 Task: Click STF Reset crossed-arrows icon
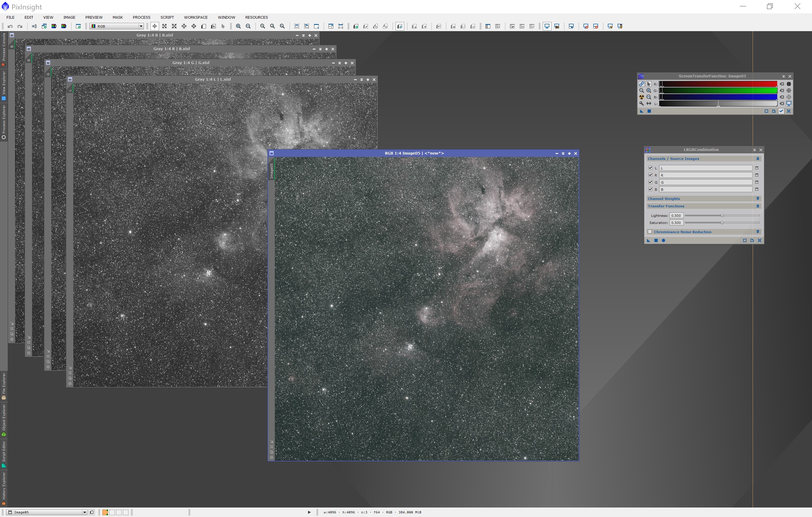pyautogui.click(x=788, y=111)
